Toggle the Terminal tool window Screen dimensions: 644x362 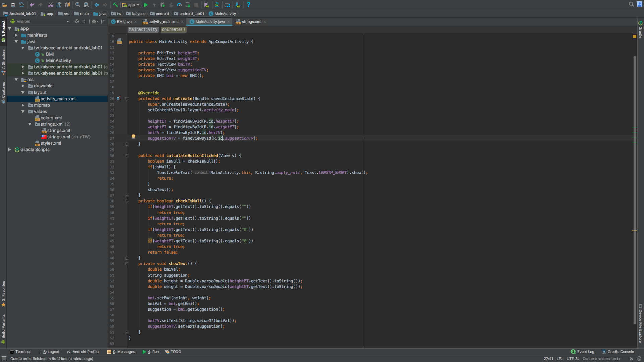click(x=20, y=352)
